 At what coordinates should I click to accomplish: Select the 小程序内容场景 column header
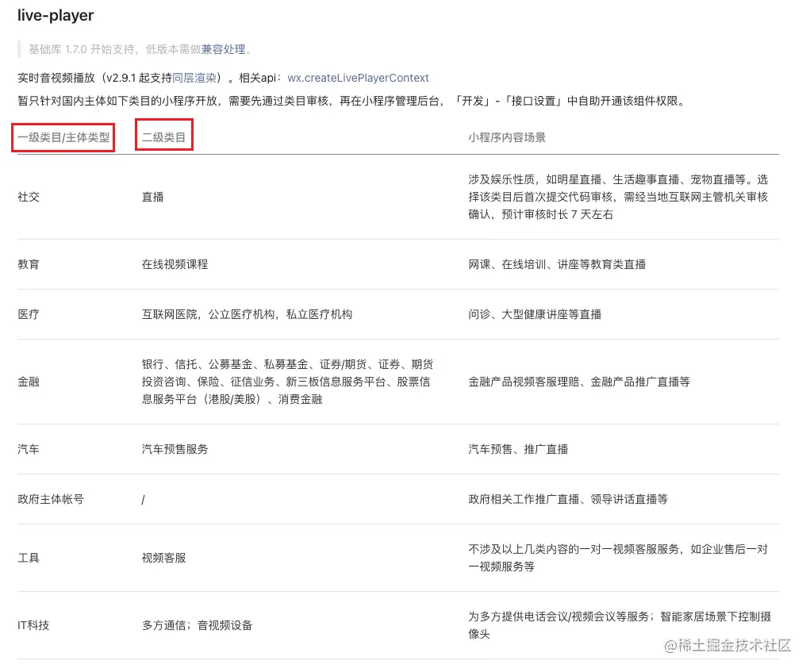click(x=507, y=137)
